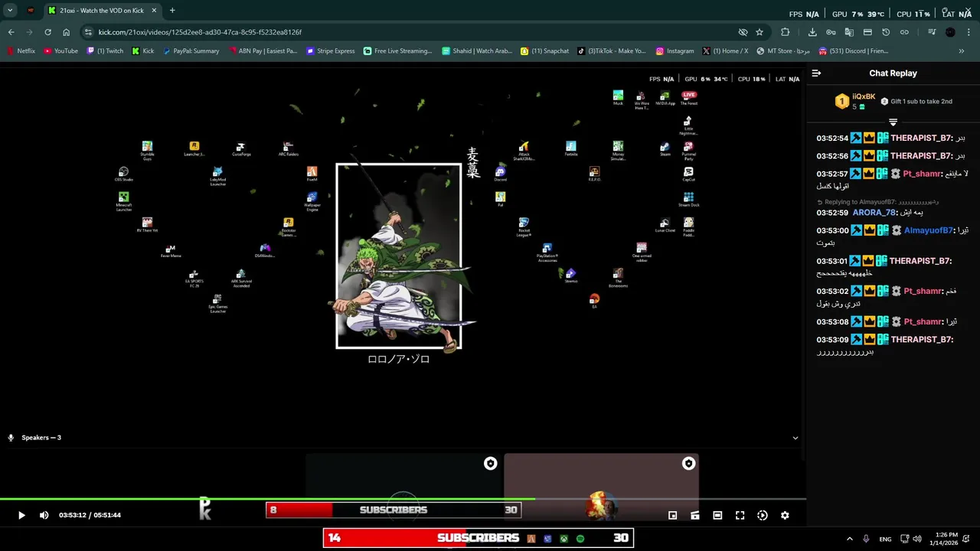Open the browser extensions puzzle icon
The width and height of the screenshot is (980, 551).
pyautogui.click(x=786, y=32)
